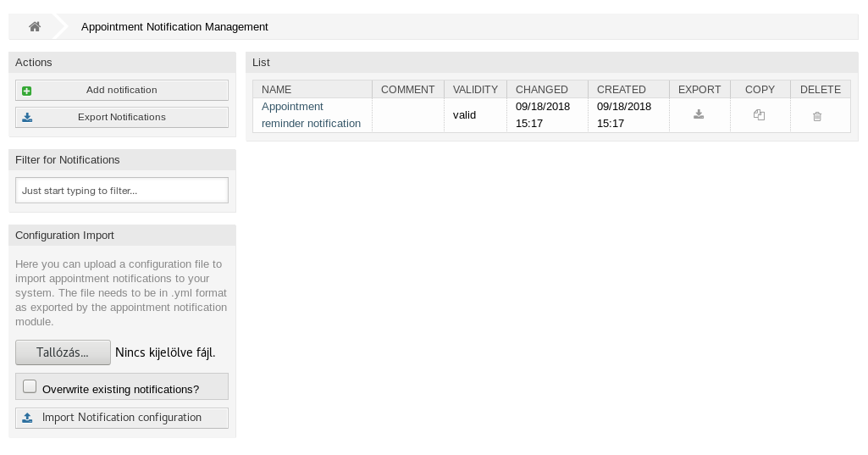Viewport: 868px width, 455px height.
Task: Click the DELETE column header
Action: 821,89
